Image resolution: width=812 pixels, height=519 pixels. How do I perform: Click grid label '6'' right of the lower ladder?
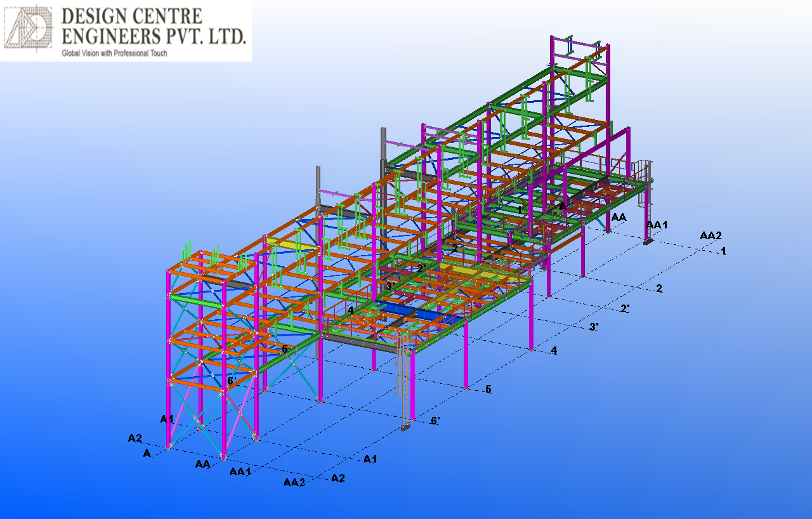coord(435,421)
